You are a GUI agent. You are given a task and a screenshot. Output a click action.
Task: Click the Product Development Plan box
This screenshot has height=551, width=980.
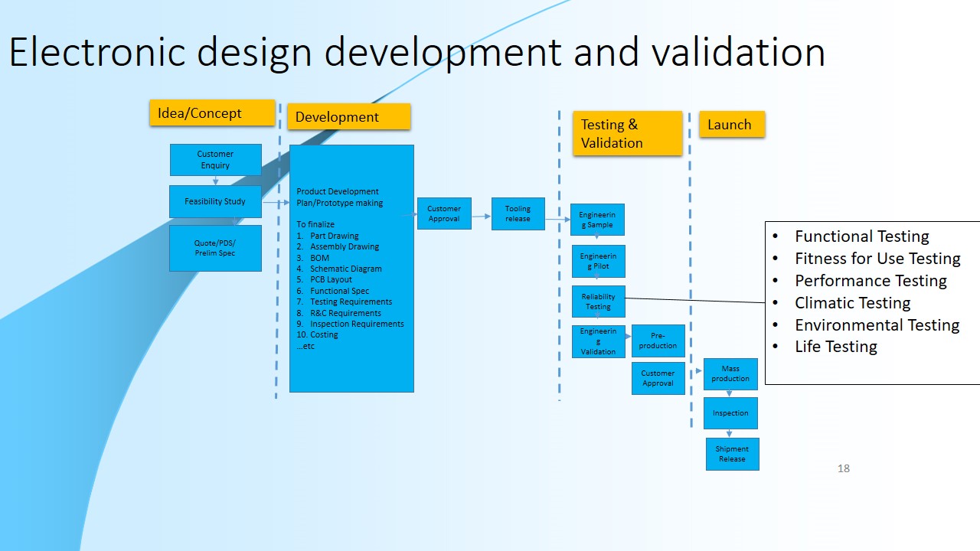pyautogui.click(x=351, y=268)
